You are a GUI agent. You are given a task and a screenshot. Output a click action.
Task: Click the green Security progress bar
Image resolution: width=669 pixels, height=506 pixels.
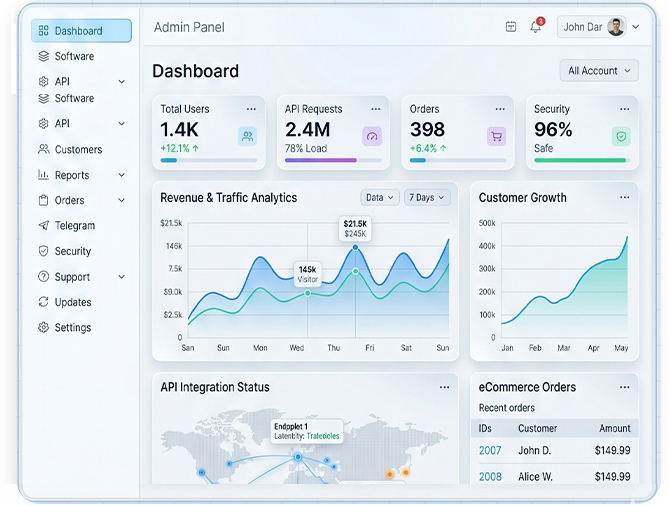coord(580,160)
